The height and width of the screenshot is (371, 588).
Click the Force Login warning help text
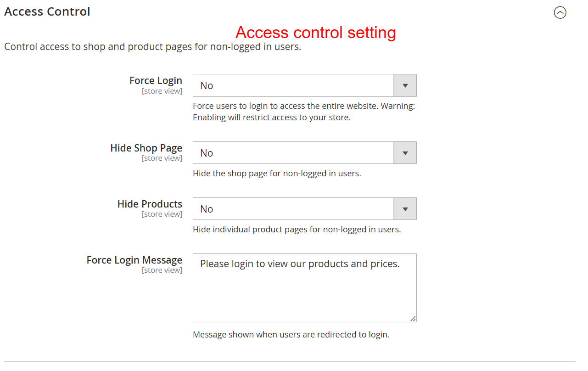click(303, 112)
